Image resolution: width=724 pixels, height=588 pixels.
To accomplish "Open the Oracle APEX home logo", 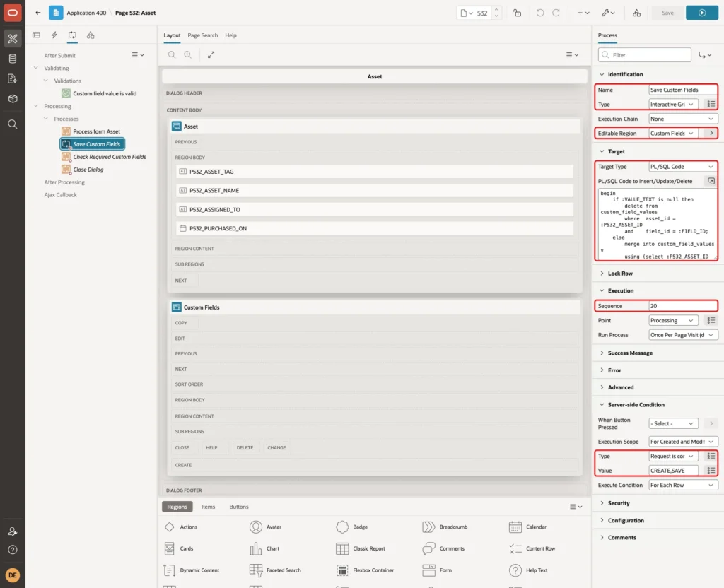I will tap(13, 13).
